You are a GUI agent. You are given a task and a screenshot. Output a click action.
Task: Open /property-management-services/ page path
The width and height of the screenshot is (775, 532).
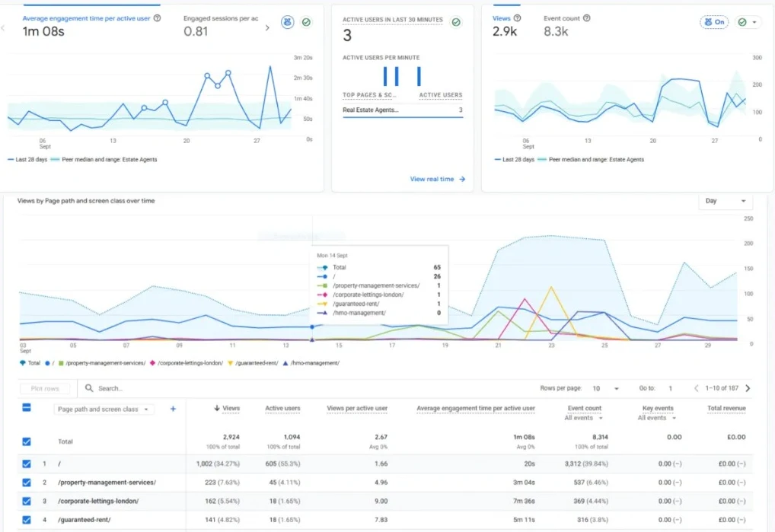(x=107, y=483)
